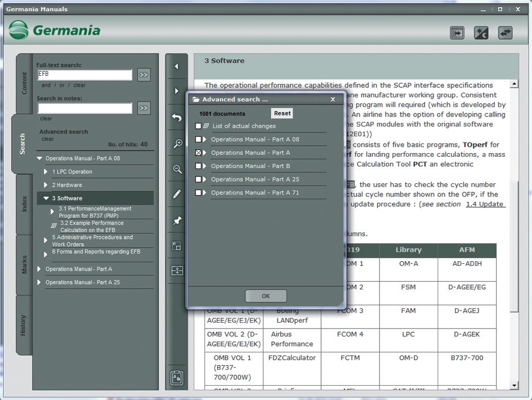Enable Operations Manual - Part B checkbox
This screenshot has width=532, height=400.
coord(198,166)
